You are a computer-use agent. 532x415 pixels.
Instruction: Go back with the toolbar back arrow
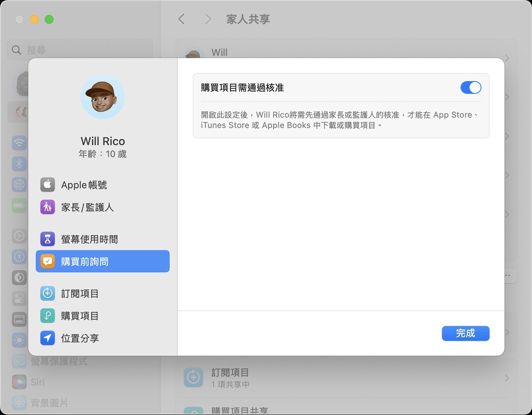(181, 19)
